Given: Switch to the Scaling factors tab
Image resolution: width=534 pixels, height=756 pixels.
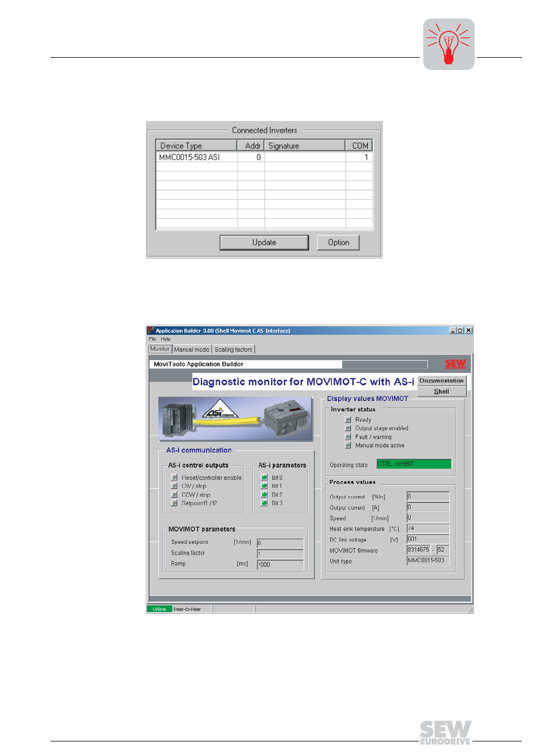Looking at the screenshot, I should [233, 349].
